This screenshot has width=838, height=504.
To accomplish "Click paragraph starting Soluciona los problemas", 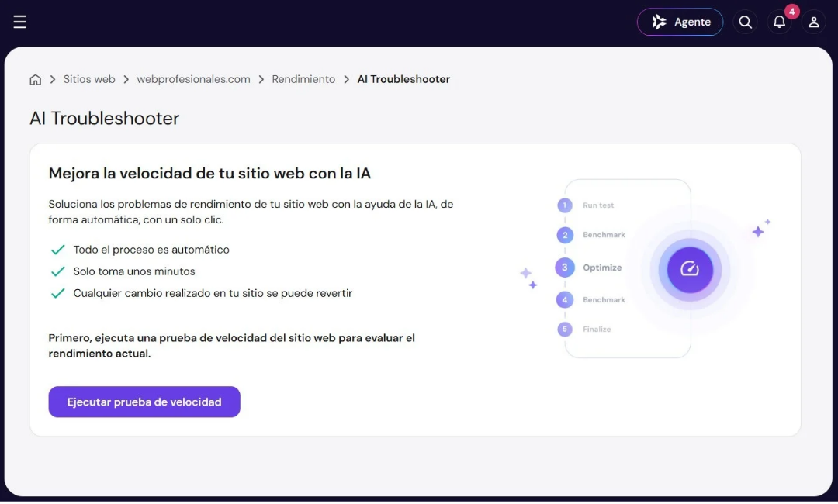I will pos(251,212).
